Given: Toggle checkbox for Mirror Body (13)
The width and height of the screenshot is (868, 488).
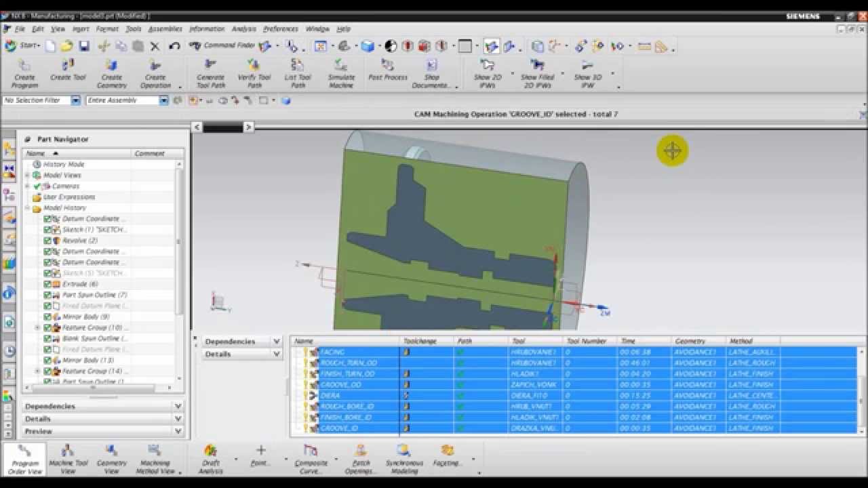Looking at the screenshot, I should pos(47,360).
